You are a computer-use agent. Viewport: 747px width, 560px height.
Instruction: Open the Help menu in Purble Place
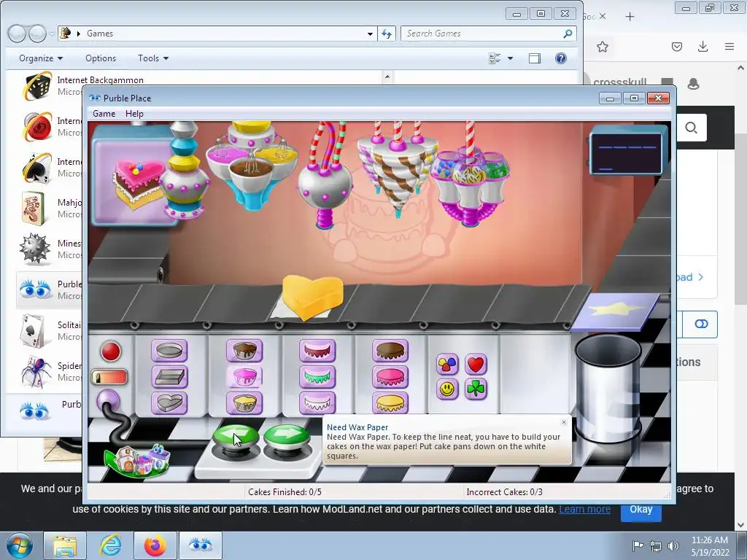tap(134, 114)
